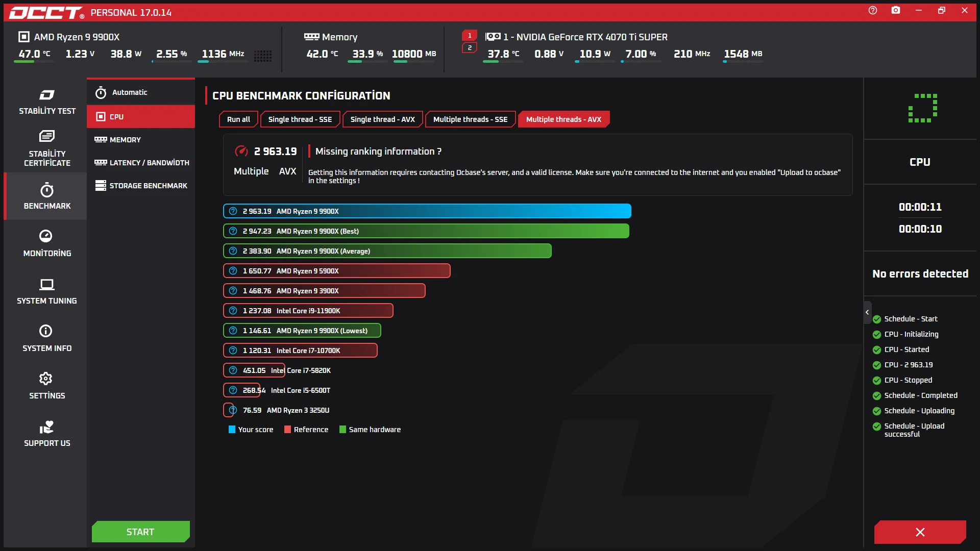Click info icon on the 2 963.19 Ryzen 9 9900X bar
Screen dimensions: 980x551
pyautogui.click(x=233, y=211)
